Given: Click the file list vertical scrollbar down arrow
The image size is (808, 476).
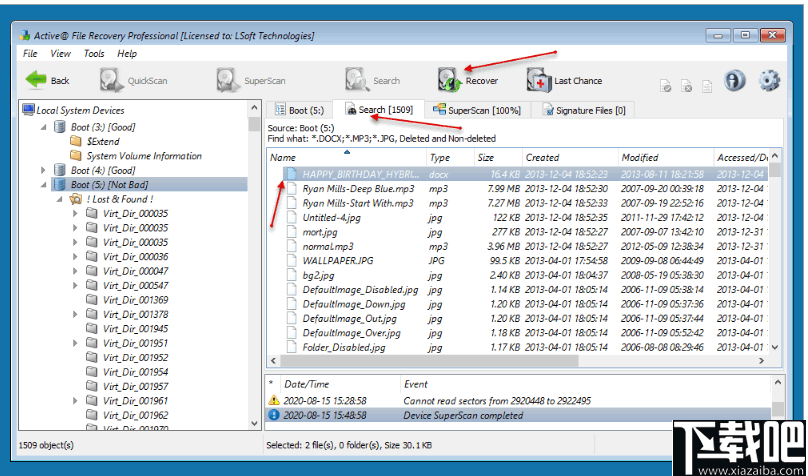Looking at the screenshot, I should [775, 348].
